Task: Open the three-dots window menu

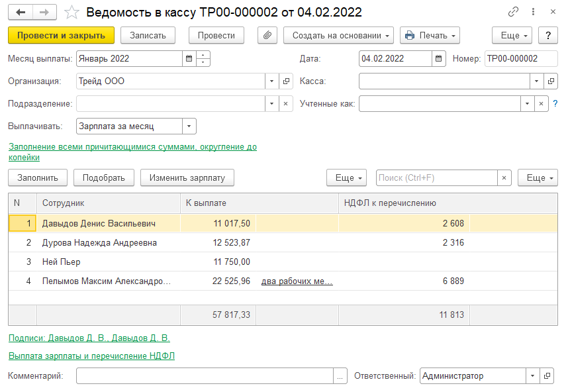Action: (533, 12)
